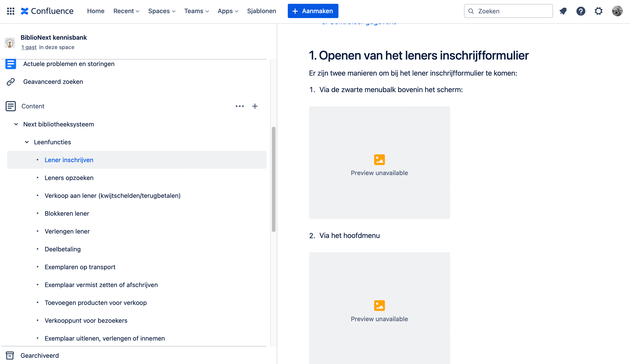Open the Teams dropdown menu
The image size is (630, 364).
tap(196, 11)
